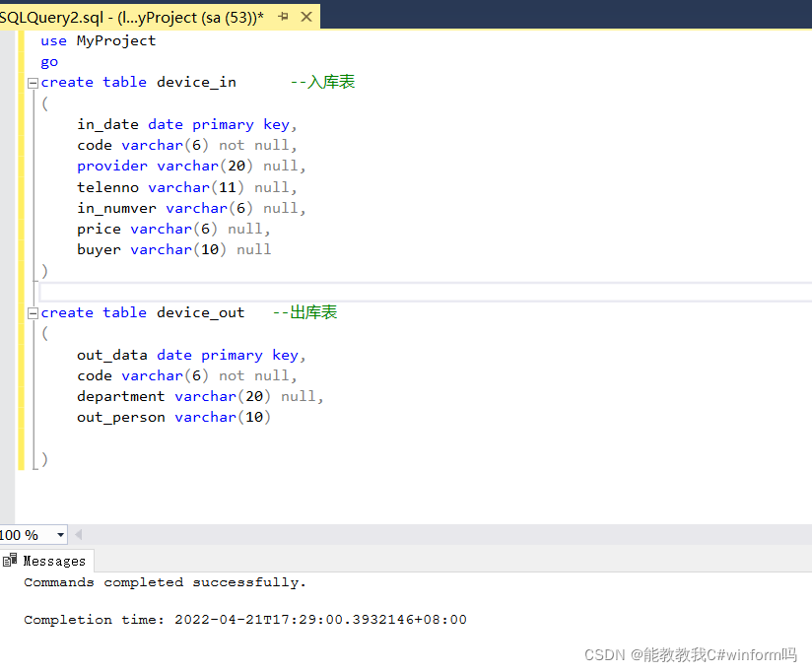Viewport: 812px width, 672px height.
Task: Click table name 'device_in'
Action: [196, 83]
